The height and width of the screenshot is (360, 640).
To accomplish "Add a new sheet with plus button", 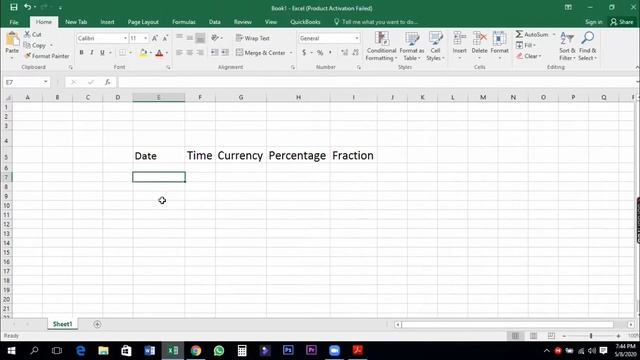I will (x=97, y=324).
